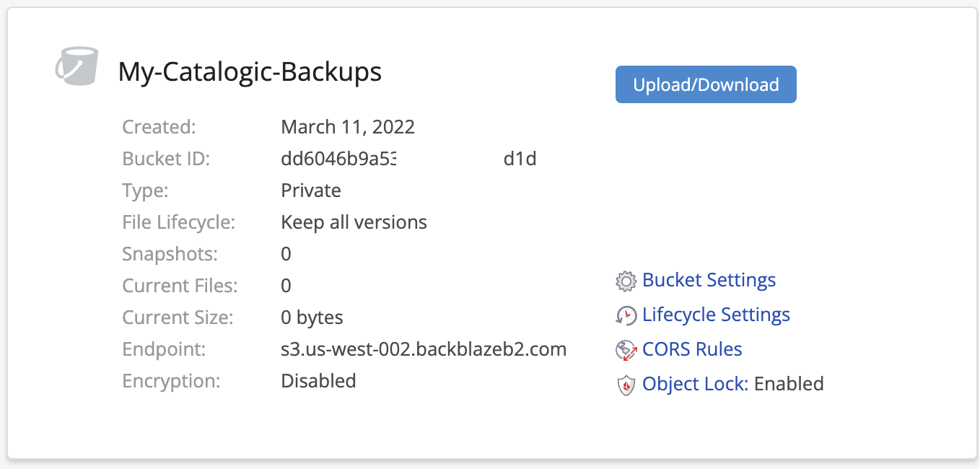Click the Bucket ID label
980x469 pixels.
166,159
